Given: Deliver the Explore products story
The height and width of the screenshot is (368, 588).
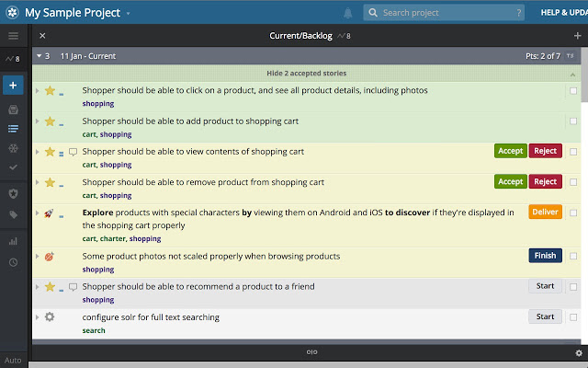Looking at the screenshot, I should point(545,212).
